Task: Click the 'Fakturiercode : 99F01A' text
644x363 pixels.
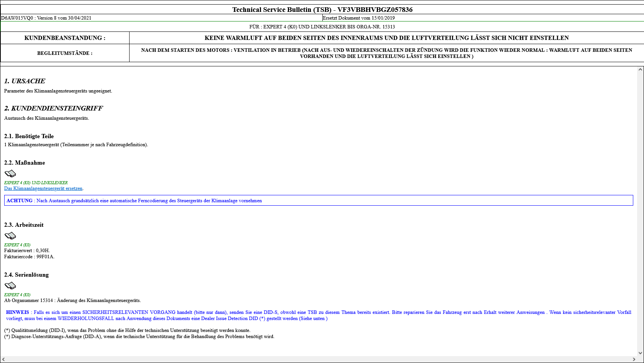Action: click(29, 257)
